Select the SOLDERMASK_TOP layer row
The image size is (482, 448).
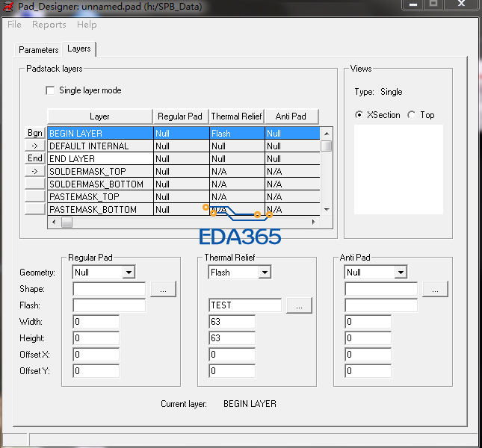(184, 171)
